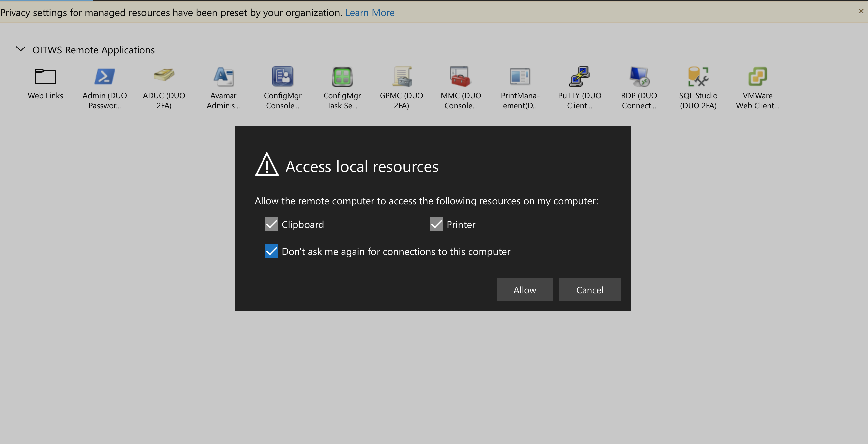Open GPMC (DUO 2FA) icon
Viewport: 868px width, 444px height.
(401, 77)
